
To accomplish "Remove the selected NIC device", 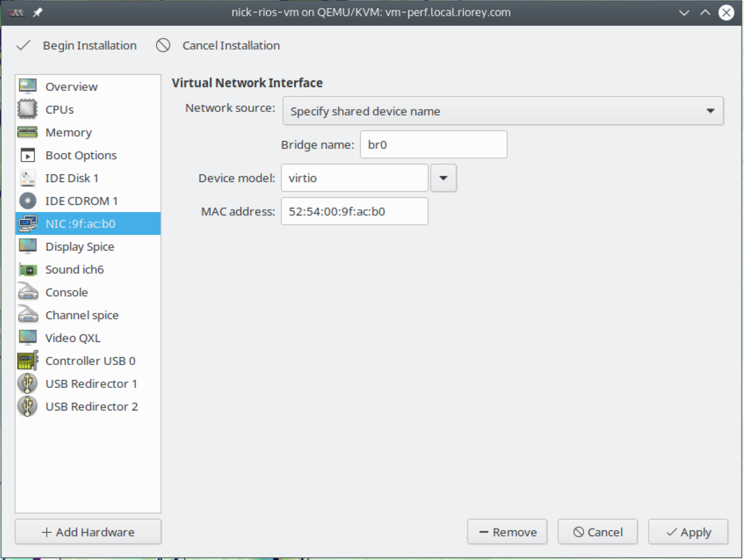I will pyautogui.click(x=507, y=532).
